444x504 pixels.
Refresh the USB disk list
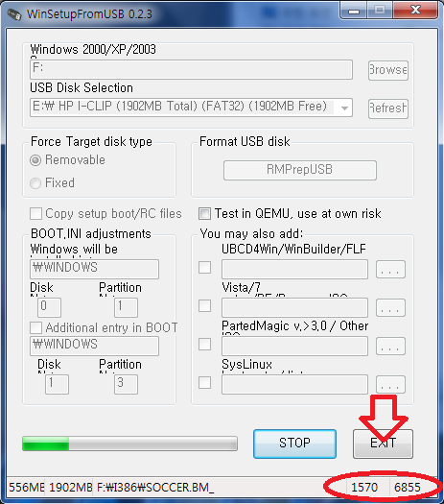(x=388, y=108)
